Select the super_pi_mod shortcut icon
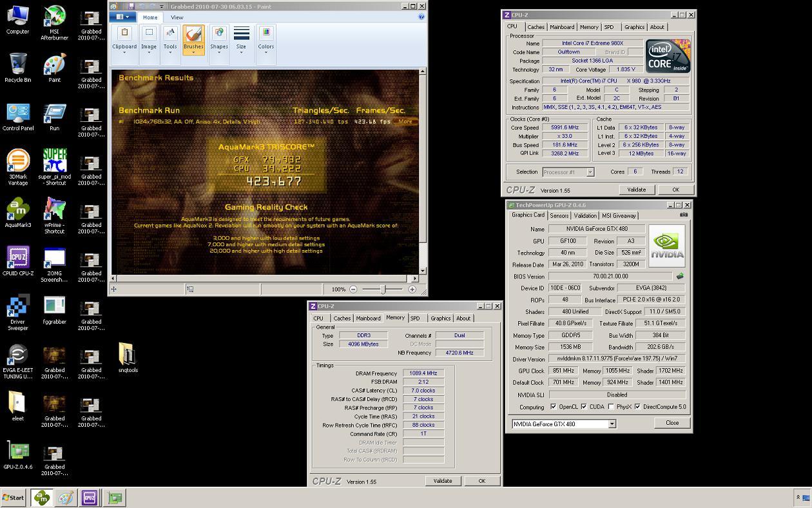This screenshot has height=508, width=812. [54, 167]
